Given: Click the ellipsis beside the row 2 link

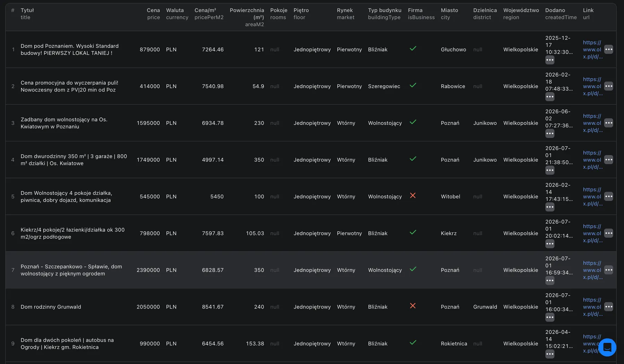Looking at the screenshot, I should click(x=609, y=86).
